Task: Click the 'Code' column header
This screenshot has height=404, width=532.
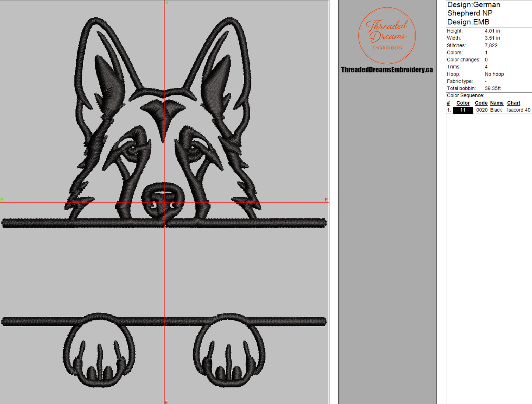Action: [x=481, y=103]
